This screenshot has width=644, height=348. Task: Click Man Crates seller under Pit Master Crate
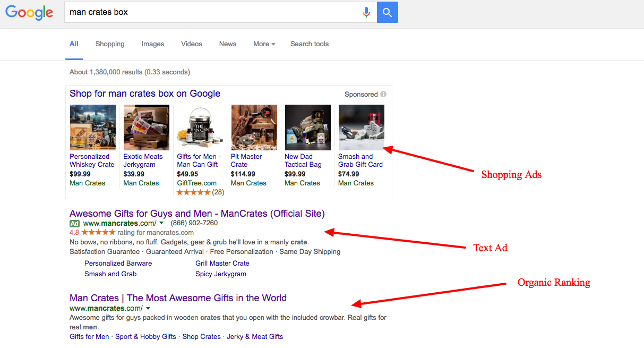point(248,183)
